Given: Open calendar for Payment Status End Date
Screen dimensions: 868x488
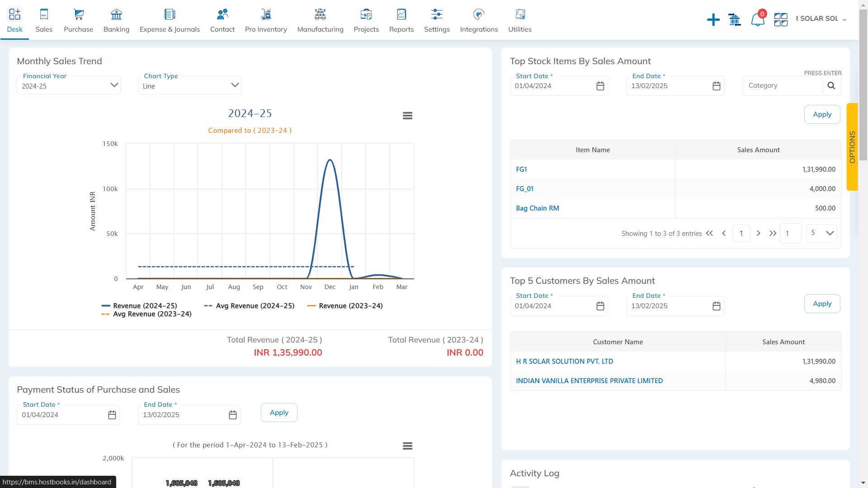Looking at the screenshot, I should click(x=232, y=415).
